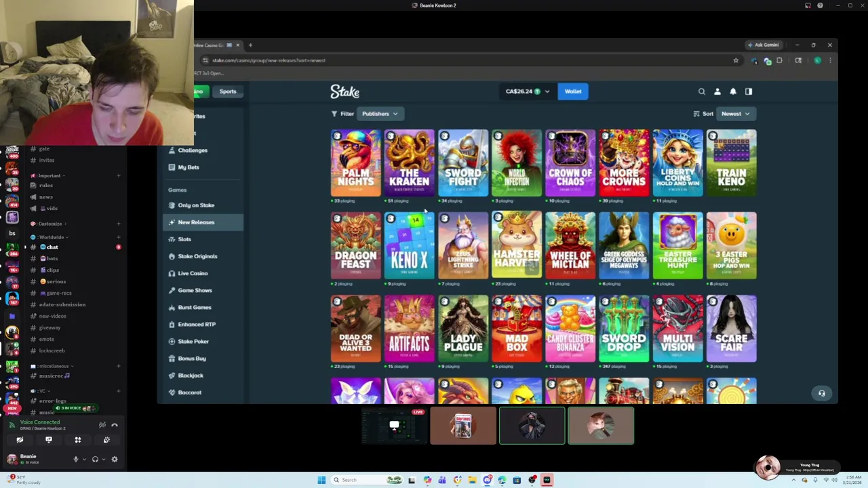Open the LIVE stream tile in Discord call
Viewport: 868px width, 488px height.
click(x=394, y=426)
